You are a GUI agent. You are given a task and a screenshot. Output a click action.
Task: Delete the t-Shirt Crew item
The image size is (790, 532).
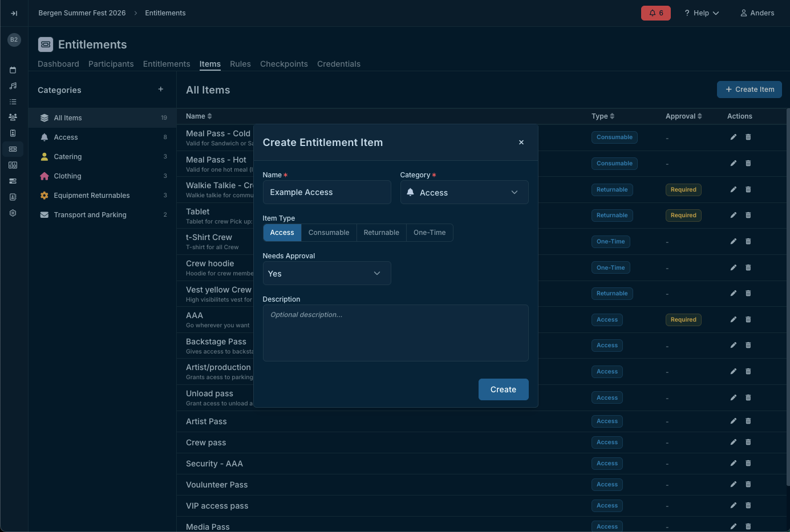pos(748,241)
